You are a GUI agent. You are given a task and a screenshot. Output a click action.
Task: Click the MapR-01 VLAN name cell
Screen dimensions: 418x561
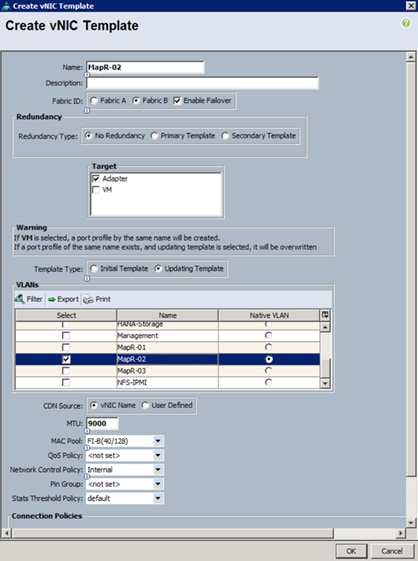click(167, 347)
